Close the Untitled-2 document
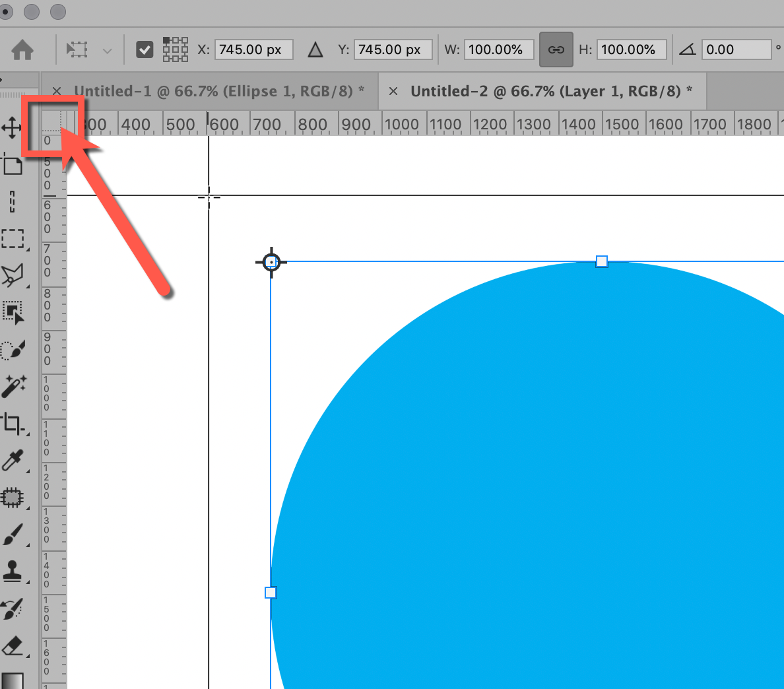This screenshot has width=784, height=689. pos(393,91)
